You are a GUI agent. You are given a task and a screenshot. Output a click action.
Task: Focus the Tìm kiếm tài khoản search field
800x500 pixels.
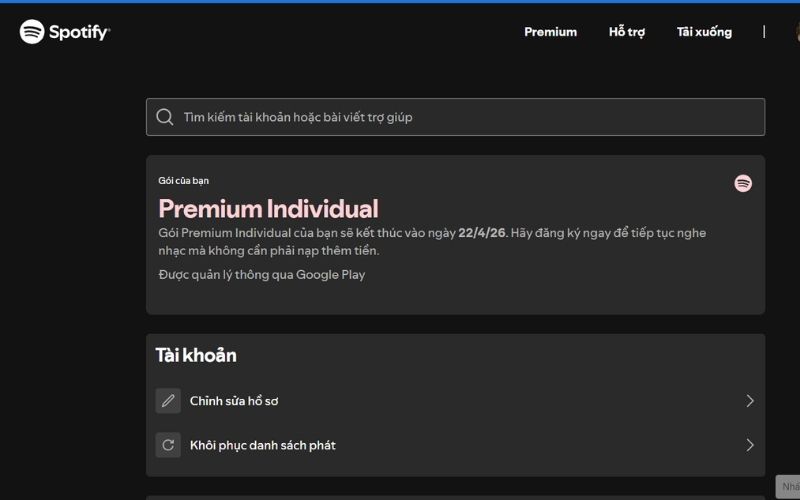455,117
